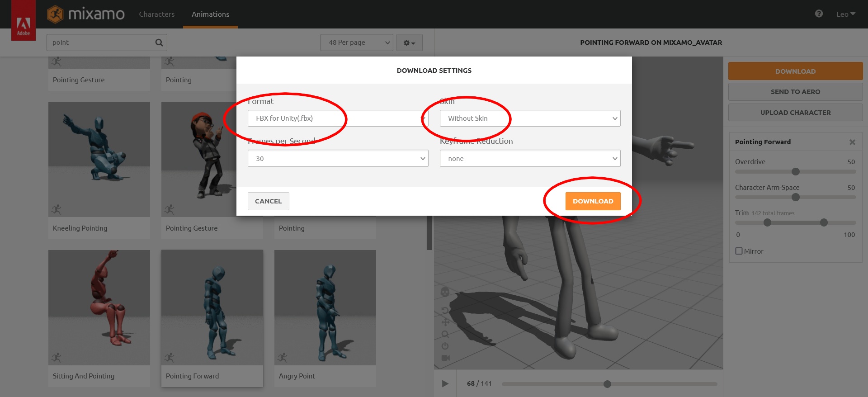The image size is (868, 397).
Task: Click the Trim slider right handle
Action: coord(824,222)
